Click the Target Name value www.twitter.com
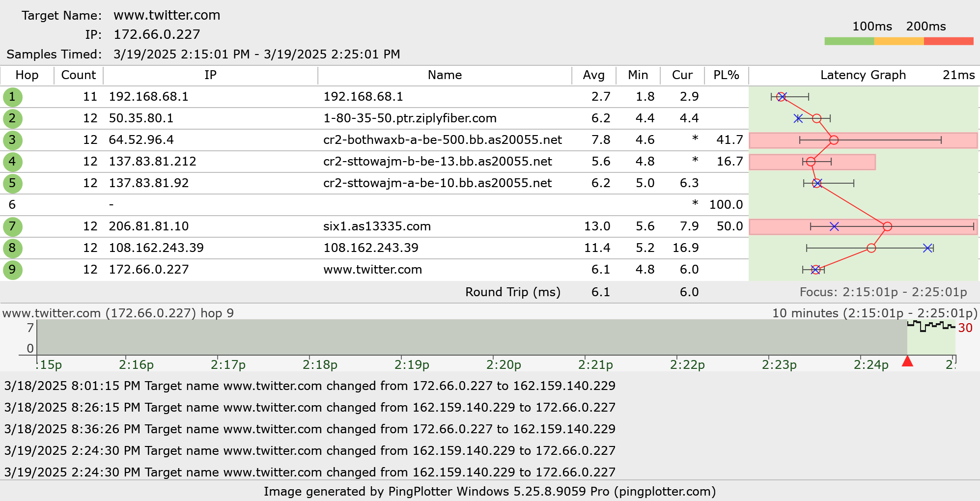This screenshot has width=980, height=501. (167, 15)
